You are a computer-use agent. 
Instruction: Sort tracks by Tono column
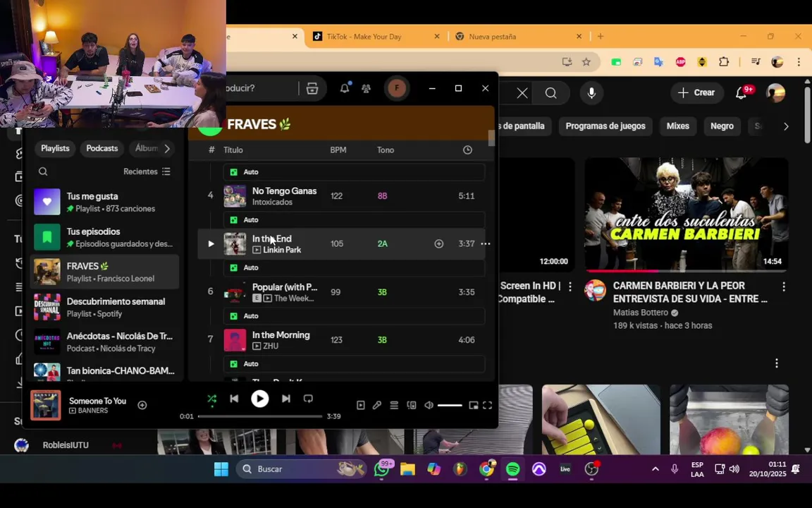pos(386,150)
